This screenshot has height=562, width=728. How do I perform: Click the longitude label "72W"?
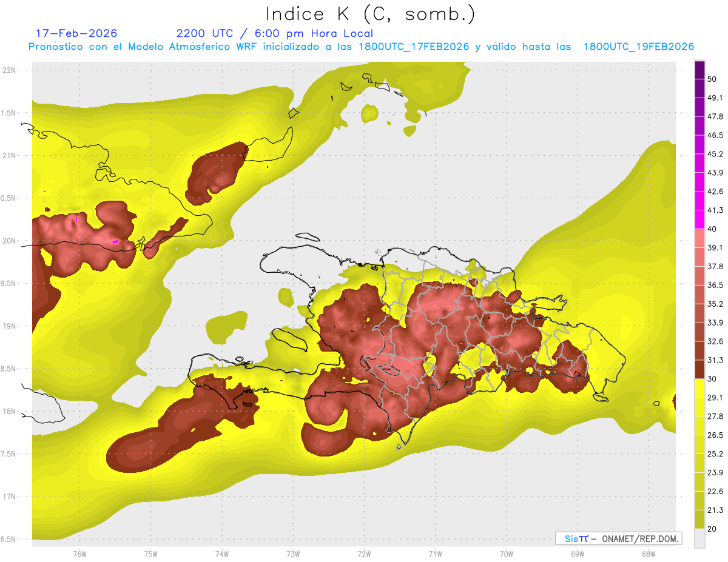click(x=364, y=554)
